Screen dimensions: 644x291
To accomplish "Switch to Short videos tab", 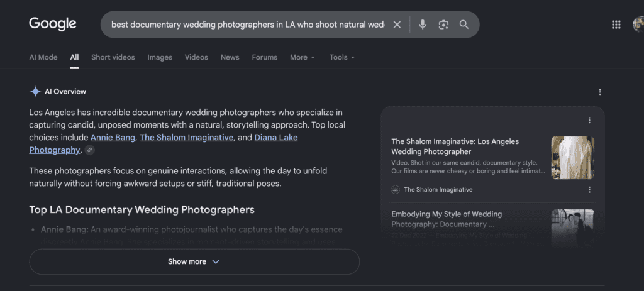I will pyautogui.click(x=113, y=57).
